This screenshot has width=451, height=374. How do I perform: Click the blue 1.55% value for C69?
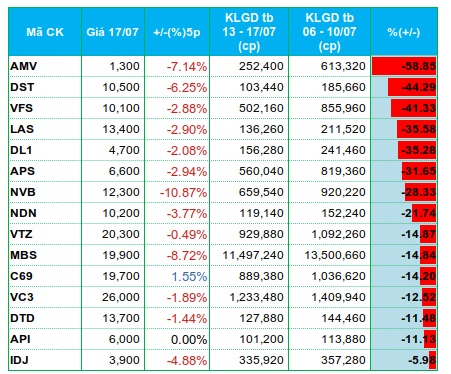click(189, 276)
